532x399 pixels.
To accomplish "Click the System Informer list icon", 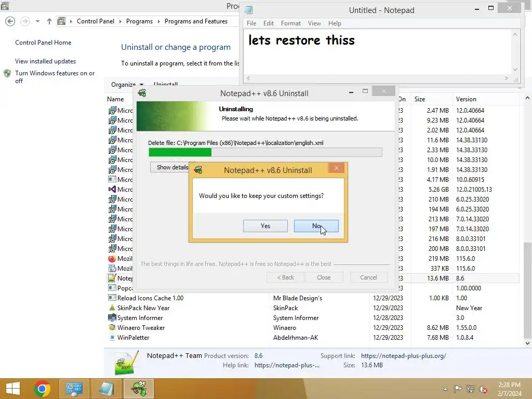I will tap(112, 317).
